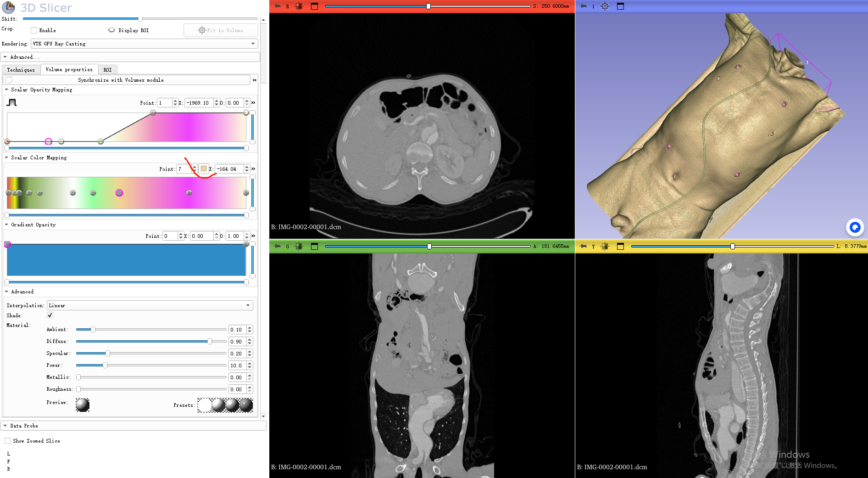Expand Scalar Opacity point options double arrow
This screenshot has width=868, height=478.
pyautogui.click(x=253, y=103)
